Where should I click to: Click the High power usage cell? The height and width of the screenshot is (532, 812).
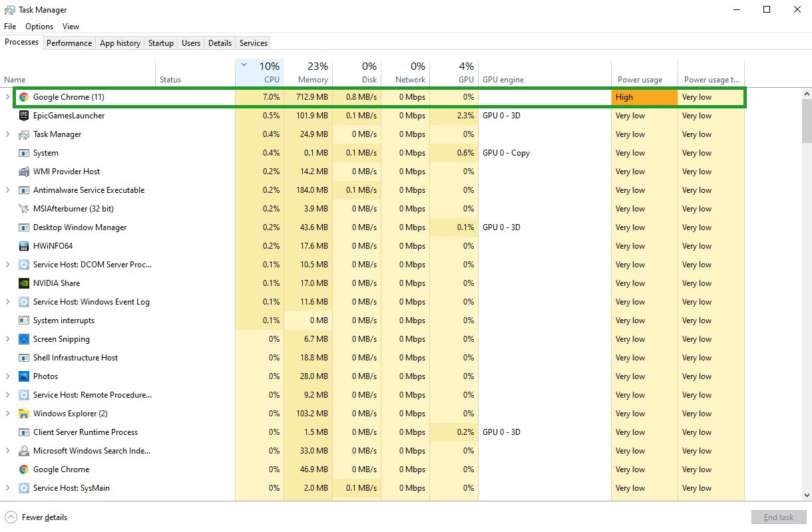(644, 97)
